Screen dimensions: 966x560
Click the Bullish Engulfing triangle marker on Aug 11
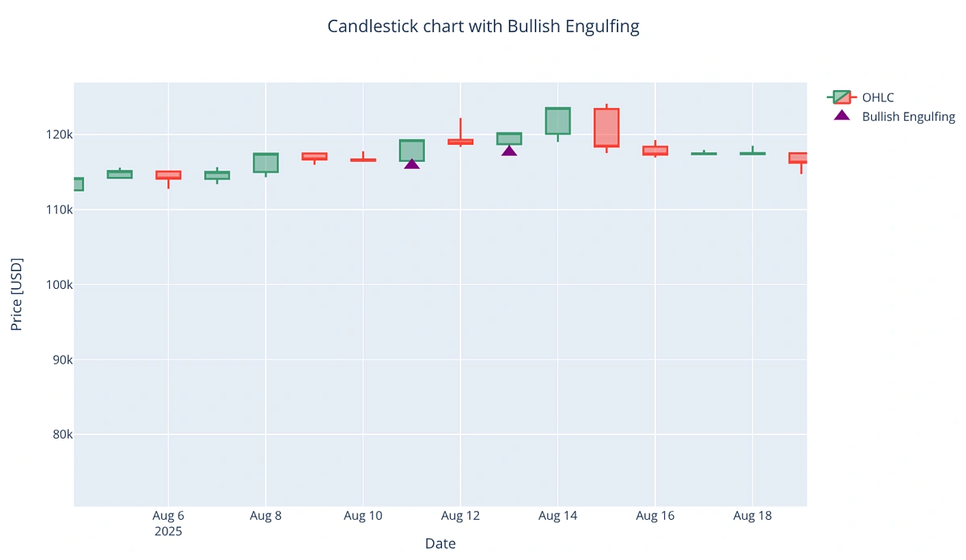pyautogui.click(x=411, y=164)
